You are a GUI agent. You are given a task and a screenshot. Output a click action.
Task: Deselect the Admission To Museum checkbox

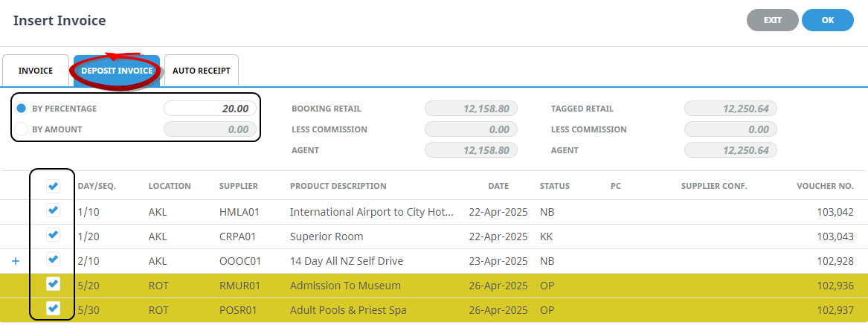coord(53,285)
